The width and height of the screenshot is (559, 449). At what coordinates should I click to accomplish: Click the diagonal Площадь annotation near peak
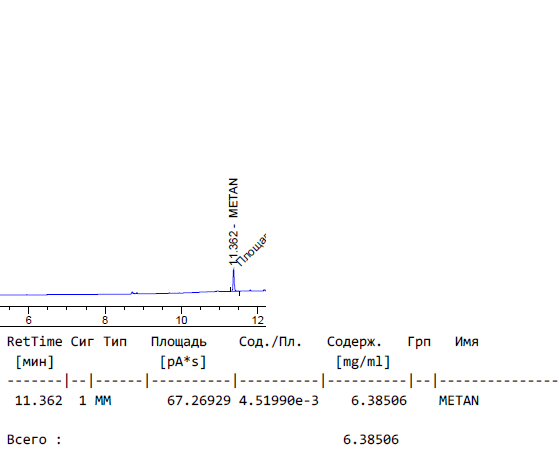click(252, 250)
